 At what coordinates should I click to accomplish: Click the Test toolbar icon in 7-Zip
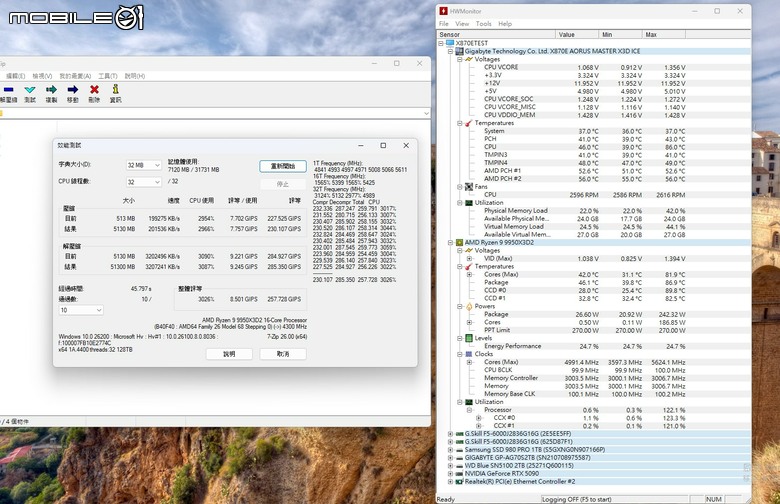click(30, 90)
